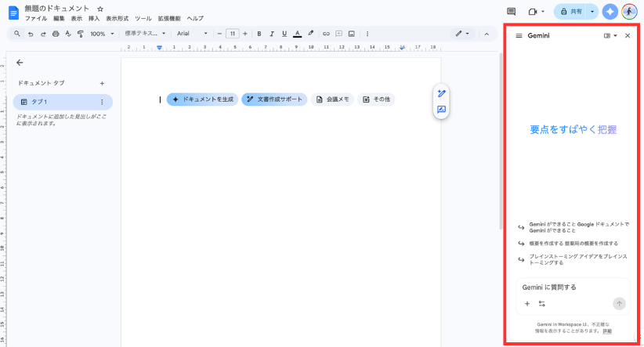Screen dimensions: 644x347
Task: Click the 文書作成サポート chip
Action: pos(274,99)
